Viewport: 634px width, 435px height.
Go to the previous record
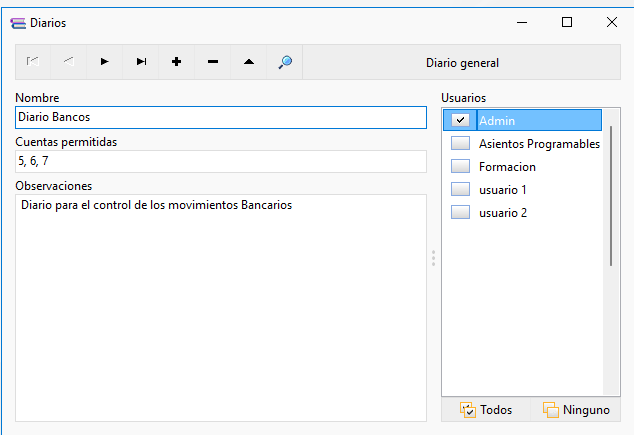69,62
